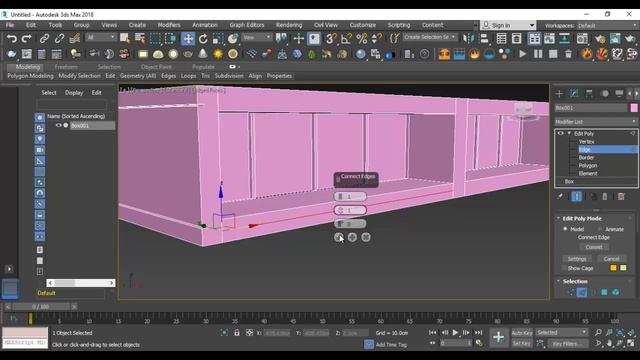Open the Workspaces Default dropdown
640x360 pixels.
(607, 25)
